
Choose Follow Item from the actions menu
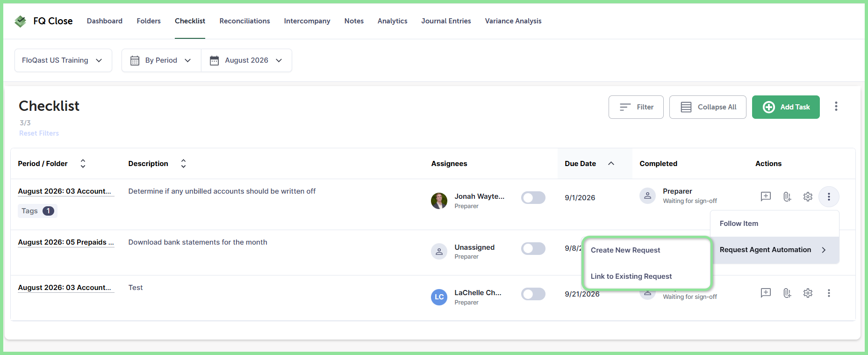click(x=775, y=224)
